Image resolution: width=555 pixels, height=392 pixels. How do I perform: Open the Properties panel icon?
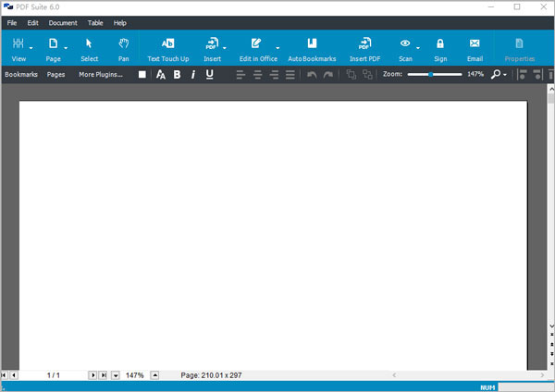click(519, 43)
